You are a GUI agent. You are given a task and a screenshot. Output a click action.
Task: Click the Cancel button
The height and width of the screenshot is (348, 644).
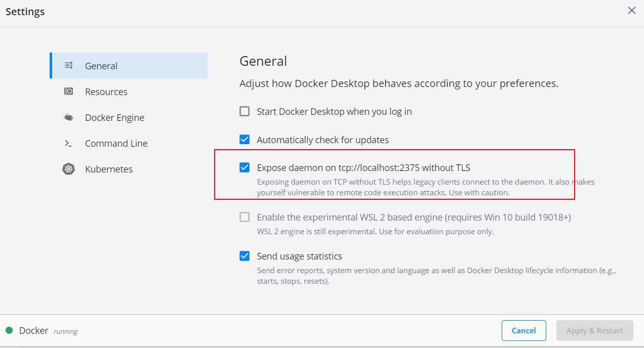(524, 330)
